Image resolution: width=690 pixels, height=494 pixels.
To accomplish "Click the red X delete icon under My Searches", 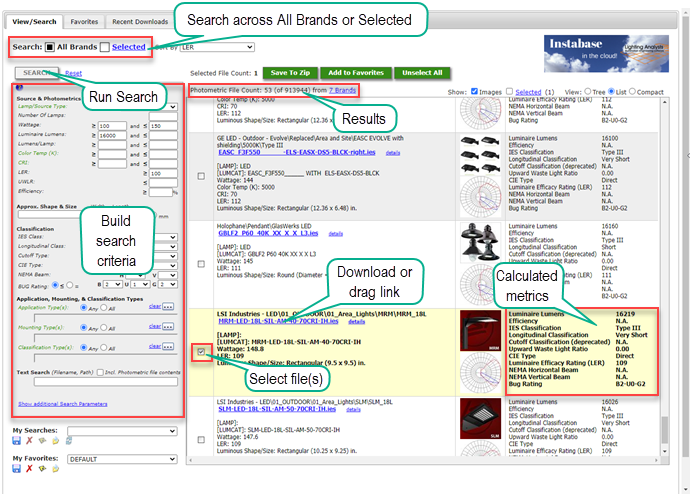I will pyautogui.click(x=29, y=441).
